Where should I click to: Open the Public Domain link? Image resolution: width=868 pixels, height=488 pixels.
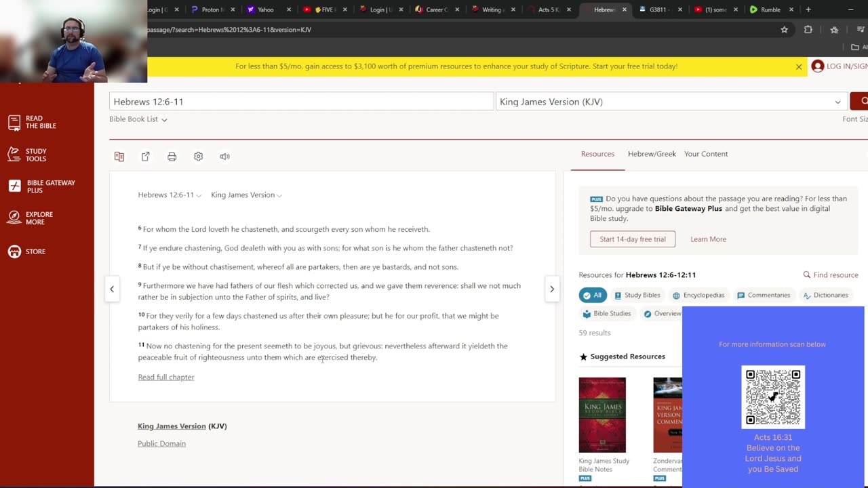[161, 444]
